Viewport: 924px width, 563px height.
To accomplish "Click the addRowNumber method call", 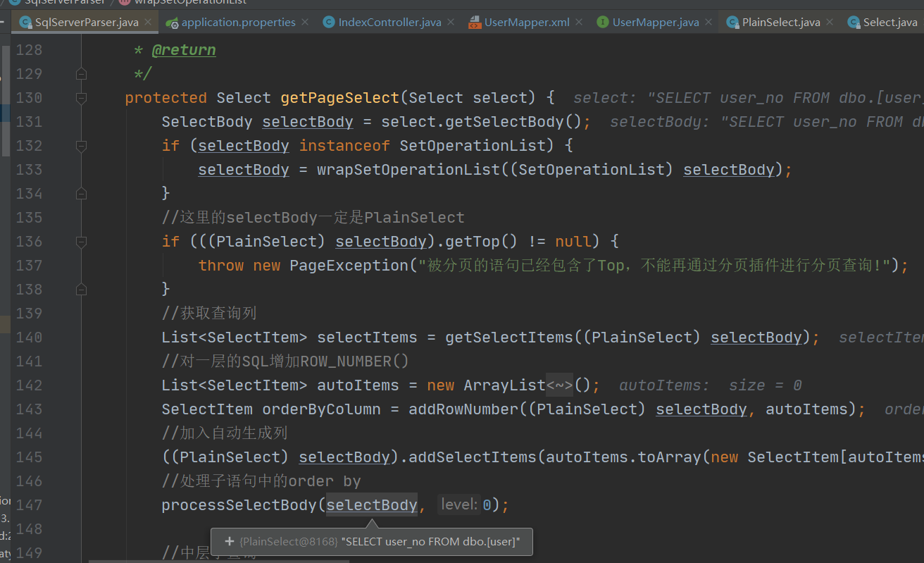I will pyautogui.click(x=463, y=409).
